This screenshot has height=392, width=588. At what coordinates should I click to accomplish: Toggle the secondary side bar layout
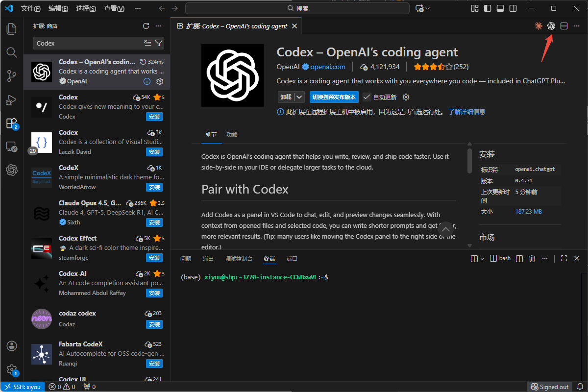click(x=513, y=8)
